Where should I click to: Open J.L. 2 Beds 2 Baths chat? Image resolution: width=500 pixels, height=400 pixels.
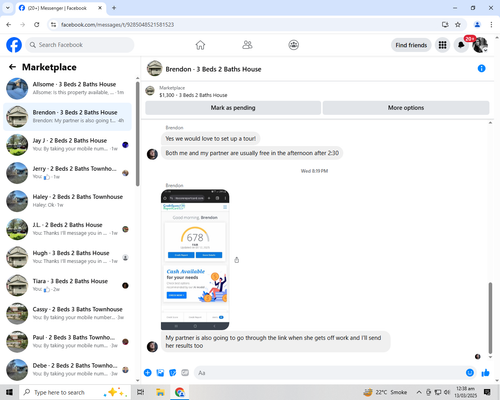(67, 229)
